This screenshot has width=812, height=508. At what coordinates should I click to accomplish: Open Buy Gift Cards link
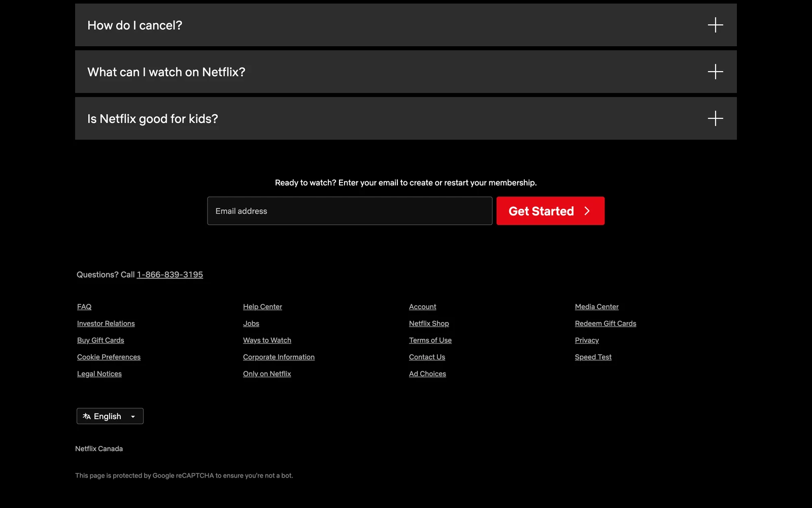100,340
